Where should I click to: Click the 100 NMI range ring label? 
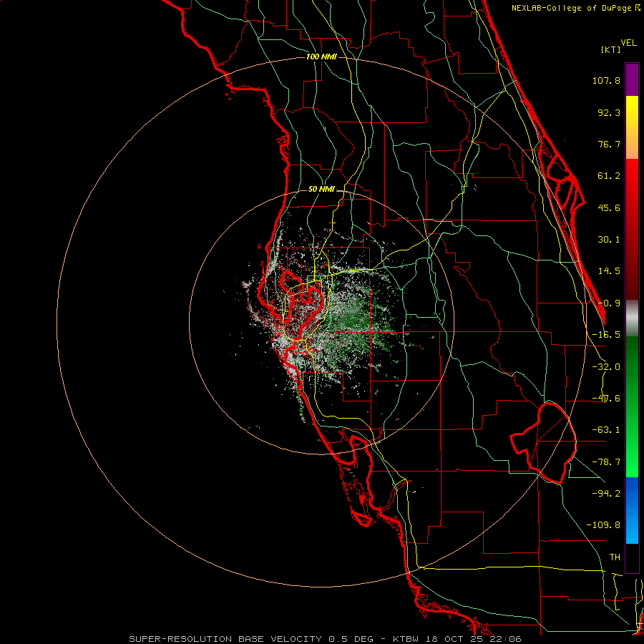pos(321,57)
